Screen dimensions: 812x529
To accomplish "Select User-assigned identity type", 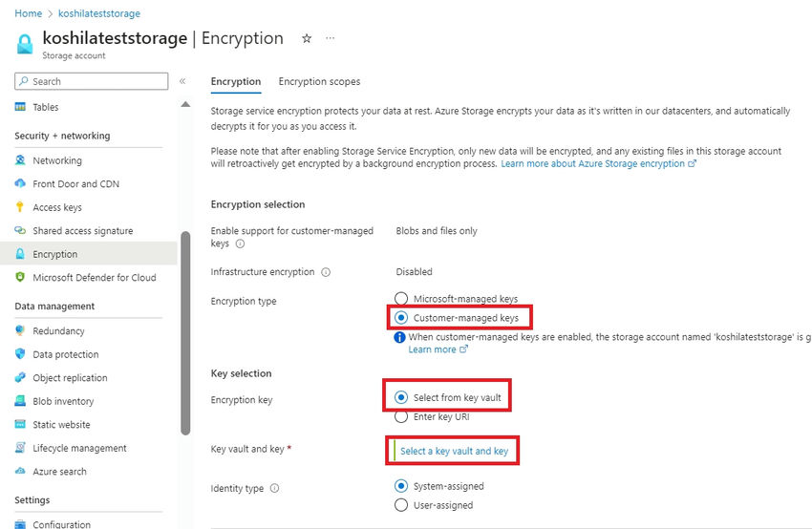I will pos(401,505).
